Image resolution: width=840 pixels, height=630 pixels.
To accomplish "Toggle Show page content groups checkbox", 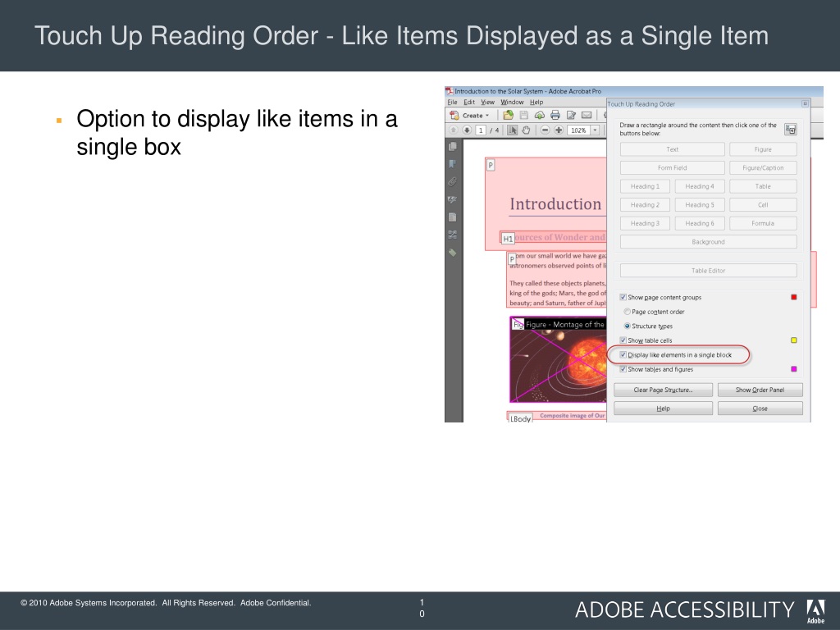I will point(623,297).
